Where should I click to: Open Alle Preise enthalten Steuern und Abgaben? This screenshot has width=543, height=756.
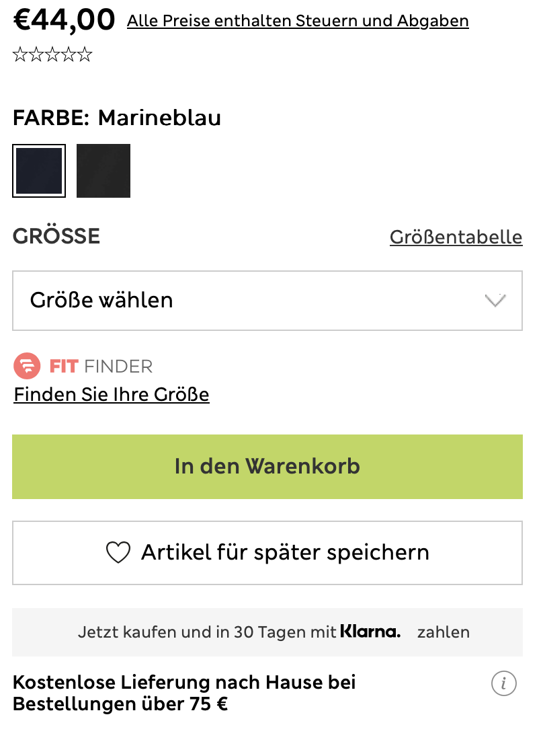pyautogui.click(x=298, y=20)
